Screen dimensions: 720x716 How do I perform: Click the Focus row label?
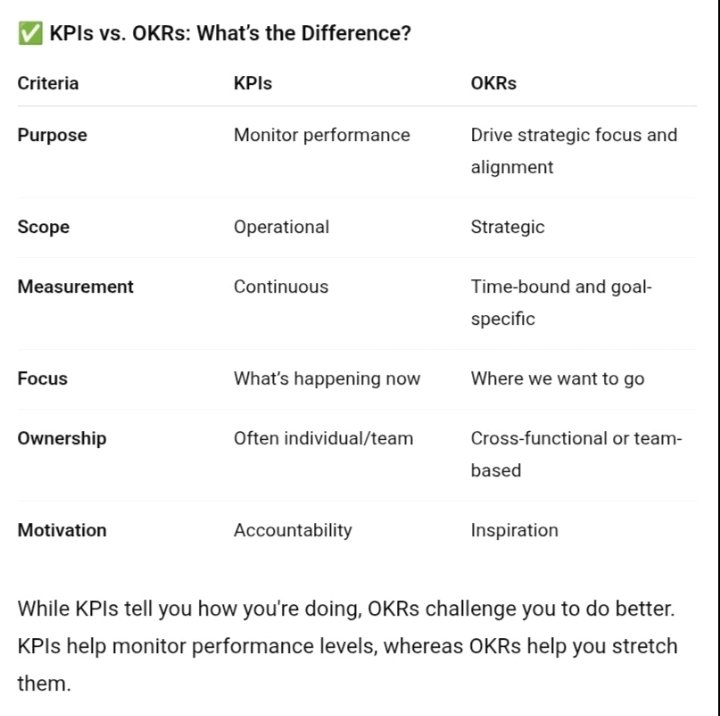point(43,378)
